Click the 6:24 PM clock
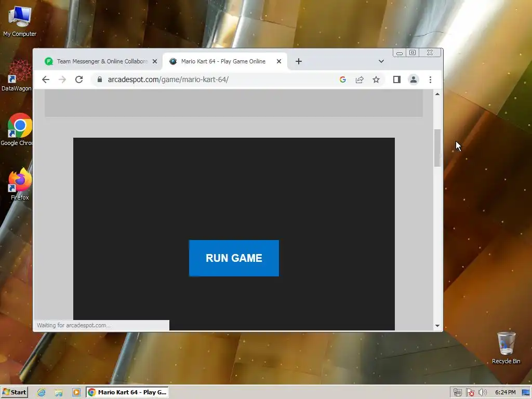 [505, 392]
